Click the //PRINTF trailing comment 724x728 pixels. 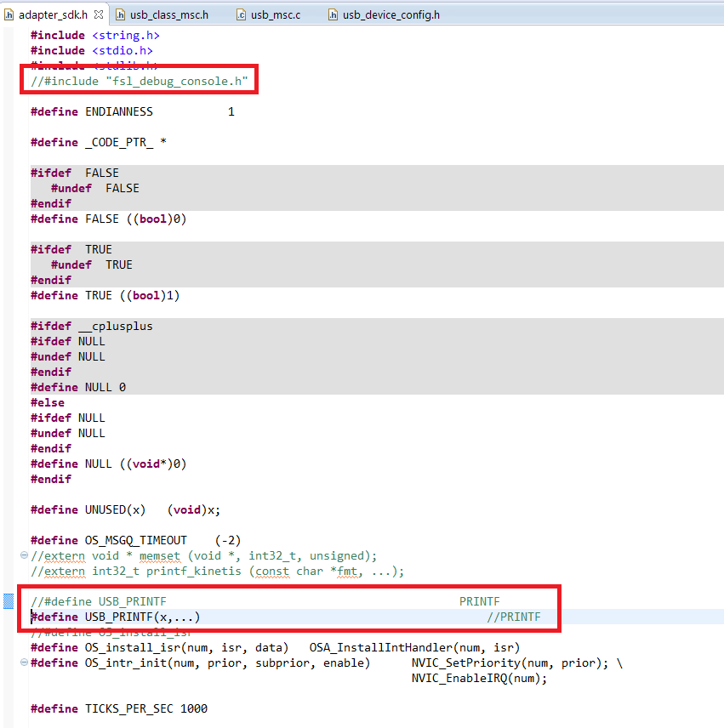514,617
